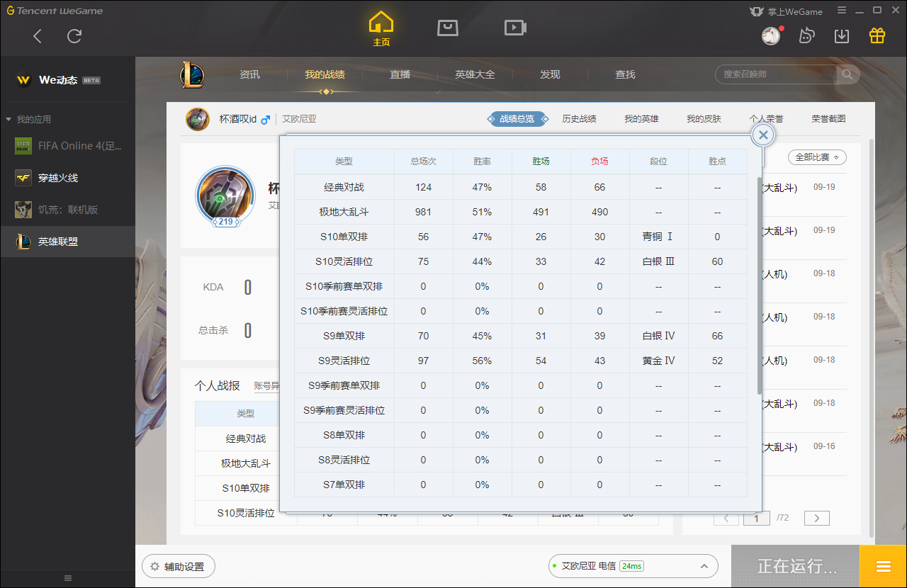The image size is (907, 588).
Task: Click the search magnifier icon
Action: click(847, 74)
